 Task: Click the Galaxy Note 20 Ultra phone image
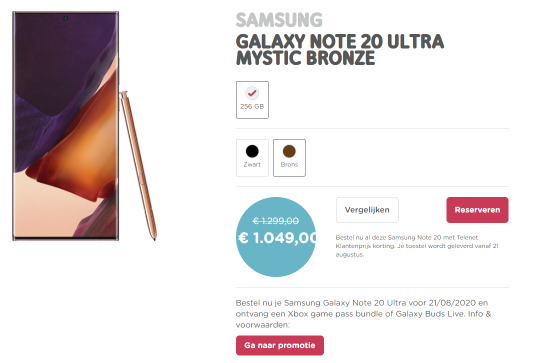66,126
